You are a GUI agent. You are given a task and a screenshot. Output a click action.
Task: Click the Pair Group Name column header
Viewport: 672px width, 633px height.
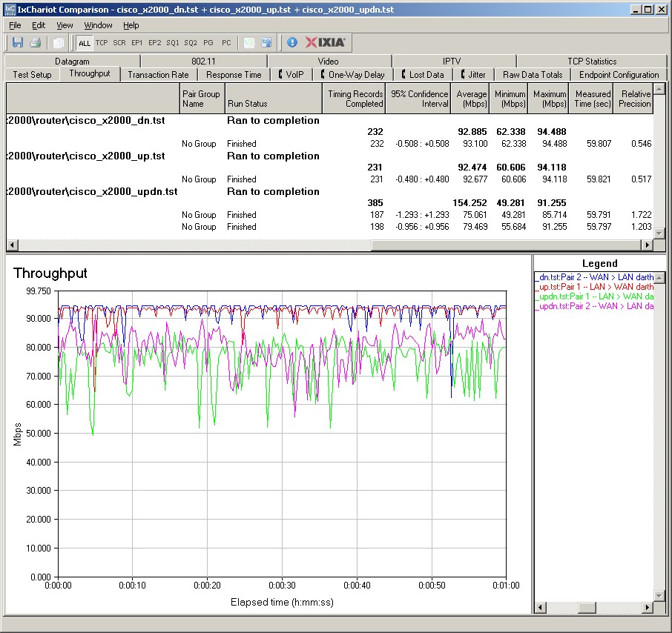tap(202, 99)
